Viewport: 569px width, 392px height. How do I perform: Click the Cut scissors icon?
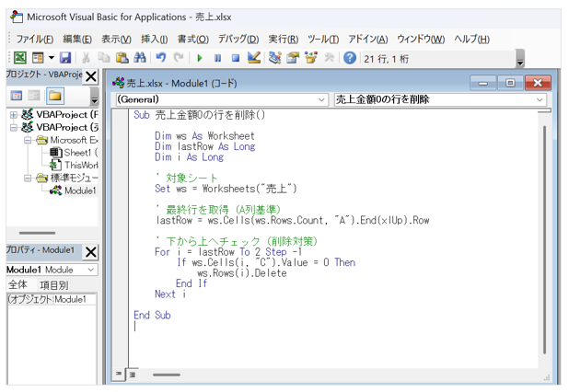[x=86, y=58]
